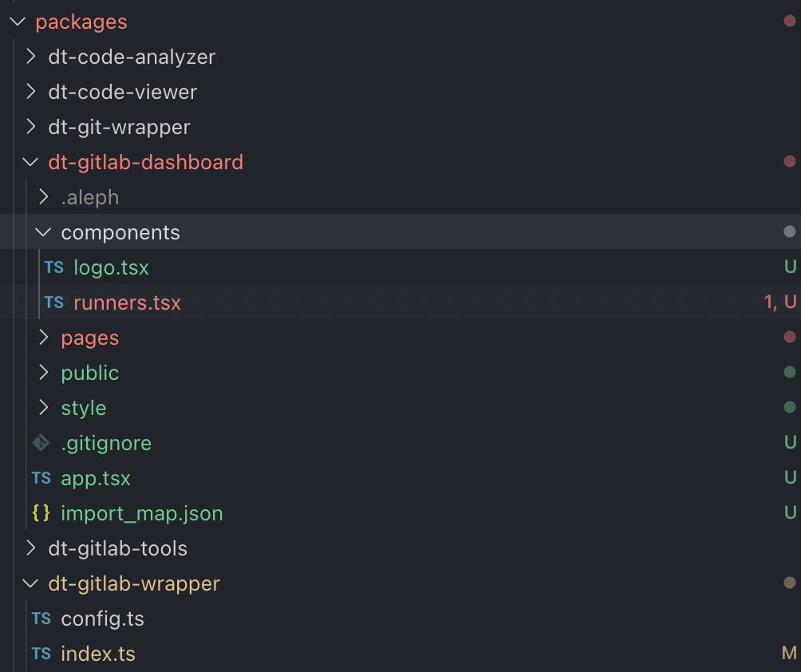Click the TS icon beside config.ts
This screenshot has height=672, width=801.
(x=41, y=619)
